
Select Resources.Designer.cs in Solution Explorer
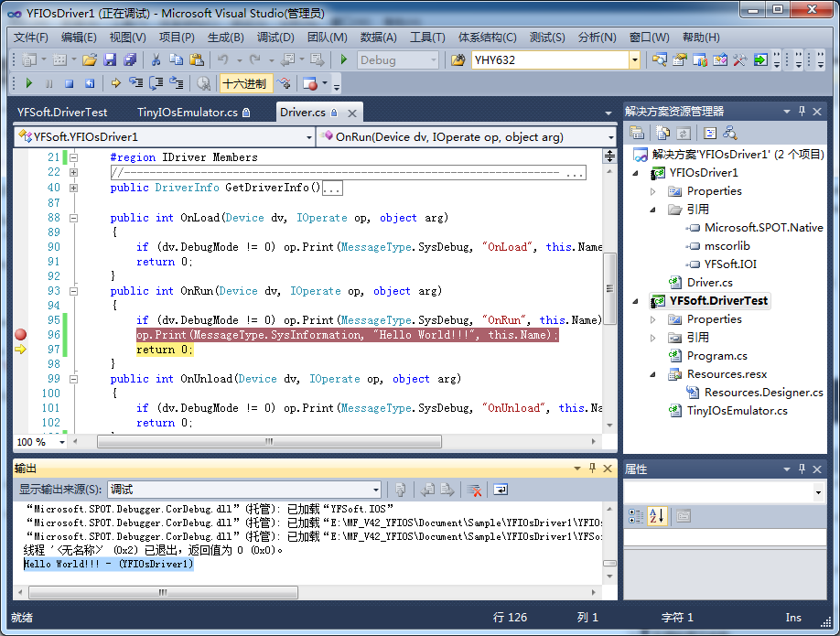(x=763, y=393)
